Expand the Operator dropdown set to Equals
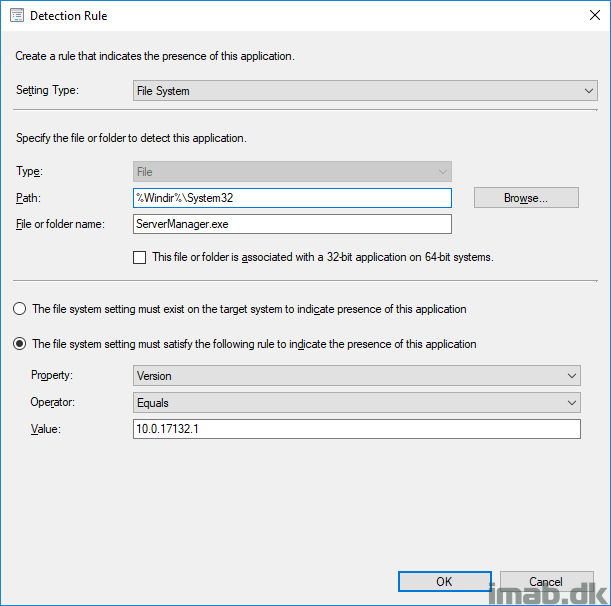This screenshot has height=606, width=611. [x=357, y=403]
